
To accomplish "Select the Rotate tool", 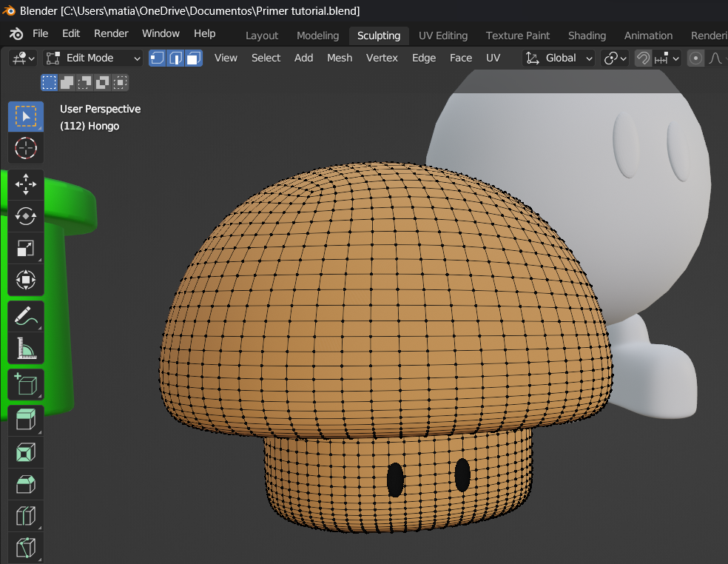I will click(26, 215).
